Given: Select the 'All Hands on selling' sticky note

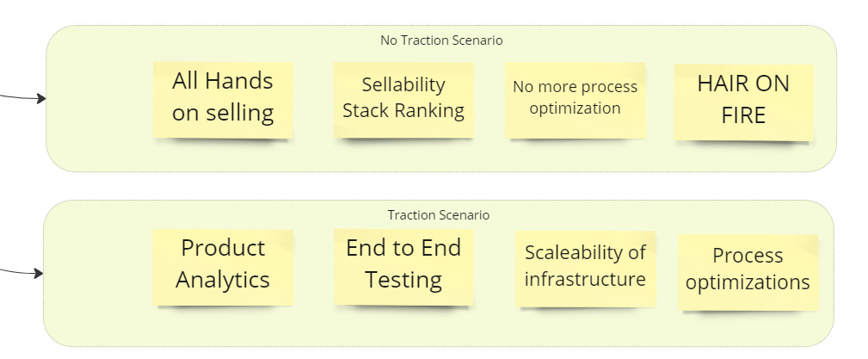Looking at the screenshot, I should point(223,100).
